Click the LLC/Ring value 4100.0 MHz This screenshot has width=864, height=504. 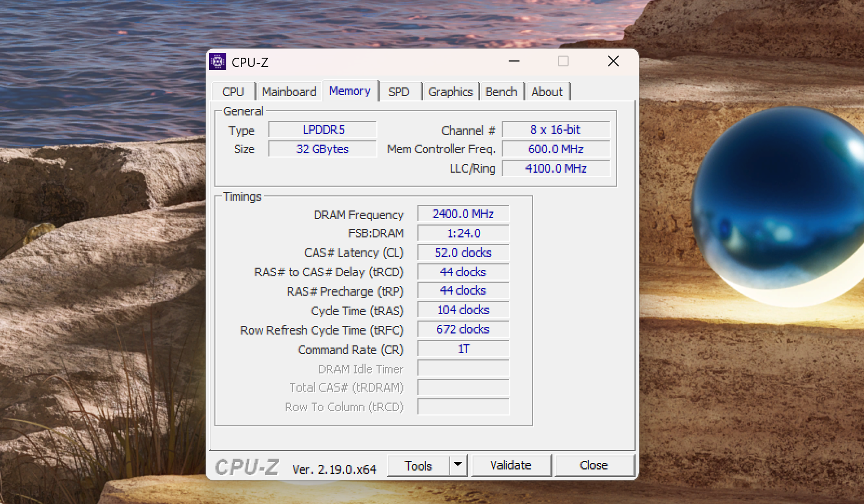[556, 168]
